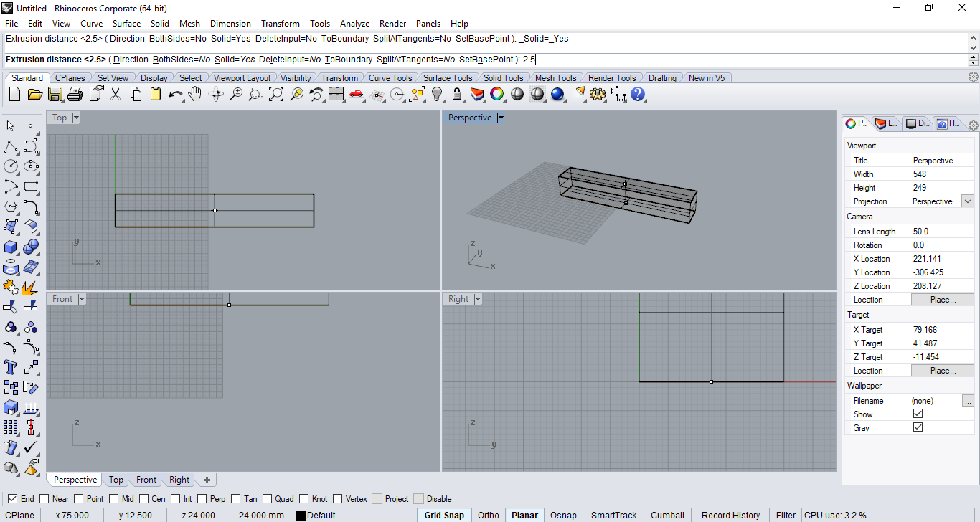Expand the Perspective viewport title menu arrow
The image size is (980, 522).
coord(501,118)
